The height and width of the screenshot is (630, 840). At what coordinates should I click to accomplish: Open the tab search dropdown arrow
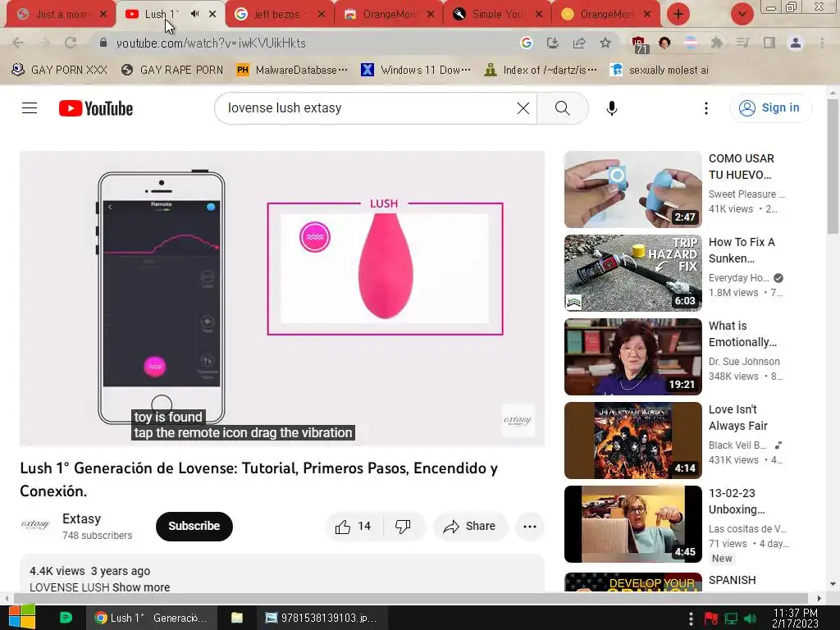(x=742, y=14)
